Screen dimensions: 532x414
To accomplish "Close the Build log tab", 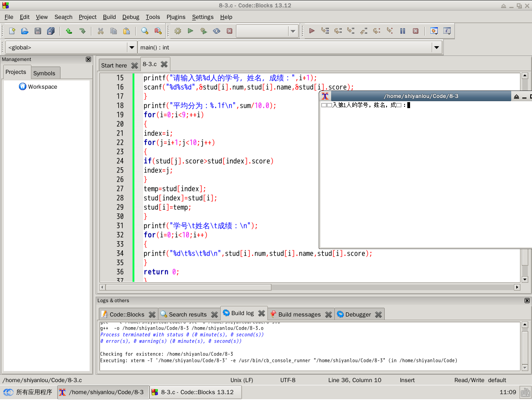I will (x=261, y=313).
